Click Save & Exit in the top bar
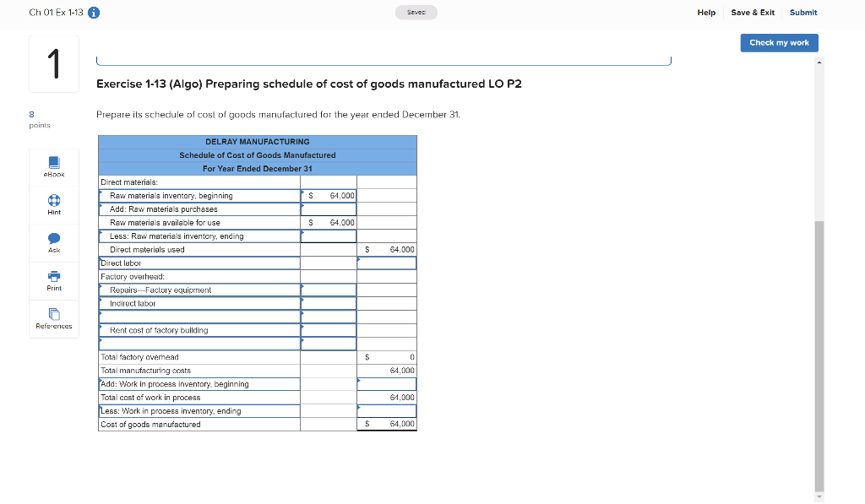 tap(752, 13)
